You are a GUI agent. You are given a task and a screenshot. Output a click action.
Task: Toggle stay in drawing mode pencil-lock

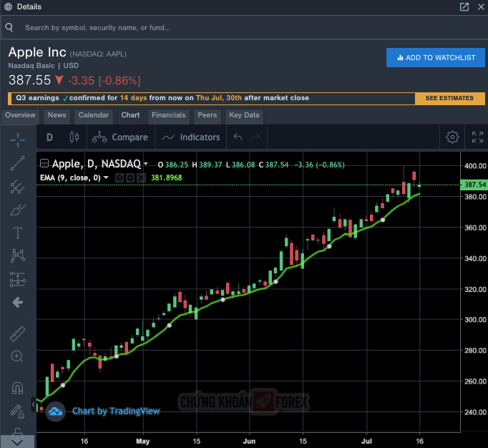coord(17,412)
